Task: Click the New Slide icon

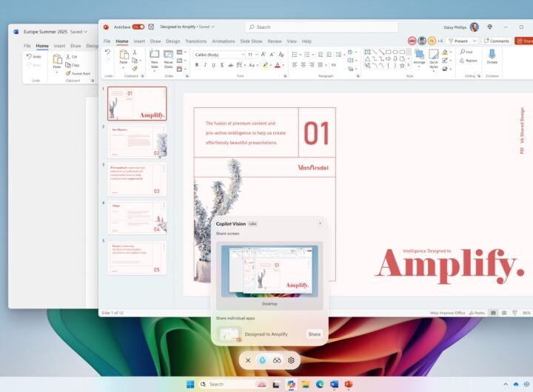Action: (155, 55)
